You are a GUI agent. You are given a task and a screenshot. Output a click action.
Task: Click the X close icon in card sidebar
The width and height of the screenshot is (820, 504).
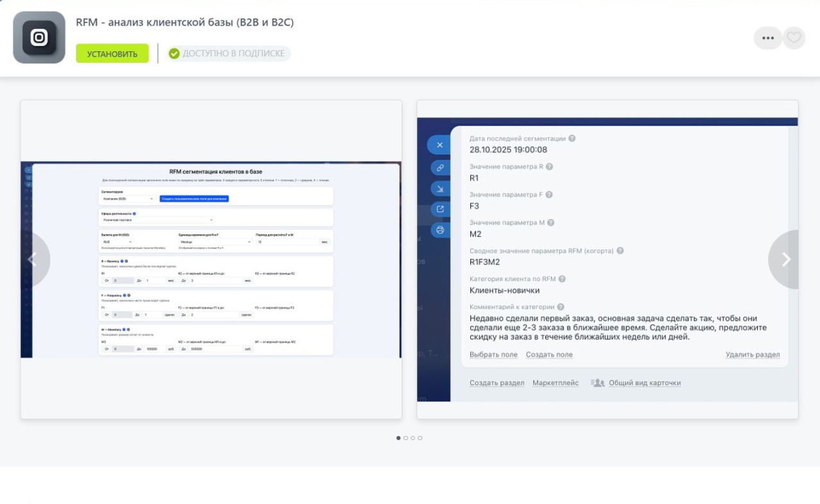(x=439, y=145)
